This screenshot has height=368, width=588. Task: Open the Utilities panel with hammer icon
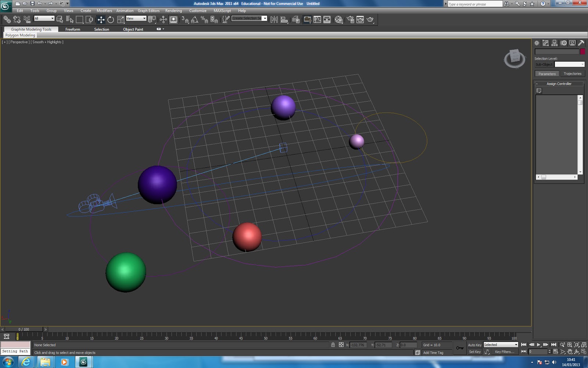click(581, 43)
